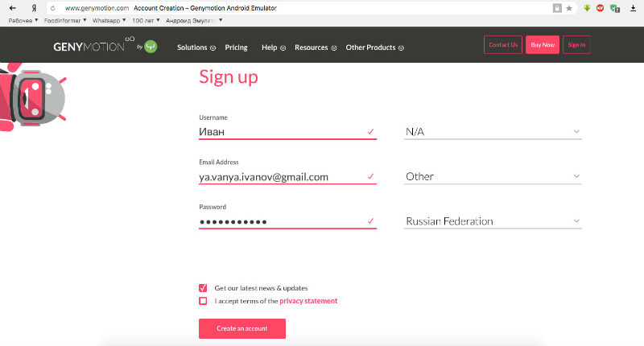This screenshot has height=346, width=644.
Task: Open the Other dropdown
Action: coord(493,176)
